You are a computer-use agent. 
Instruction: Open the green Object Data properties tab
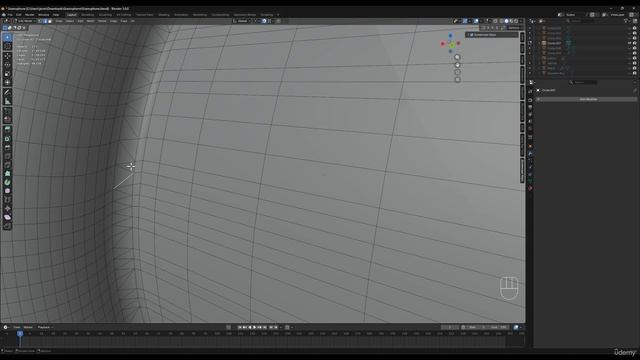click(x=530, y=181)
